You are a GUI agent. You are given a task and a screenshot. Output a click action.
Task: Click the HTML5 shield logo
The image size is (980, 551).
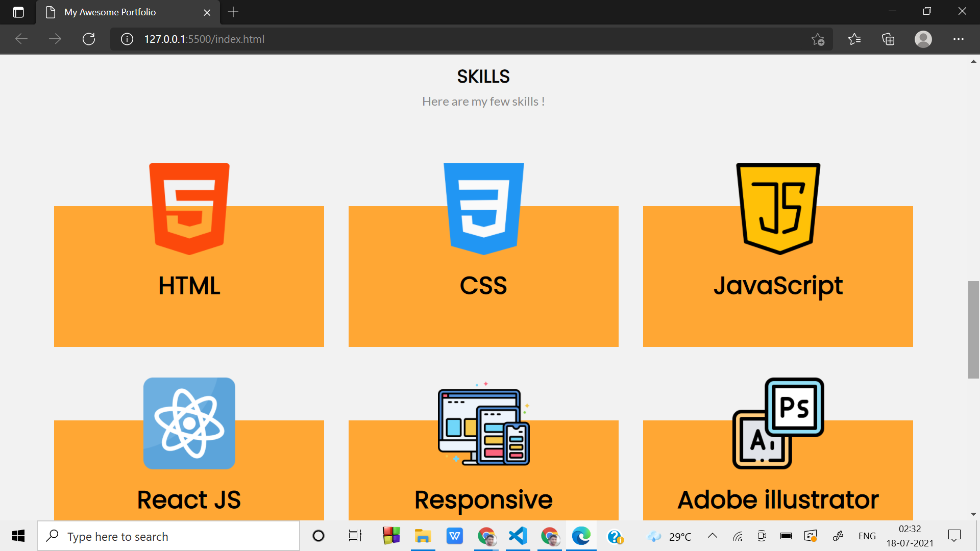(189, 209)
